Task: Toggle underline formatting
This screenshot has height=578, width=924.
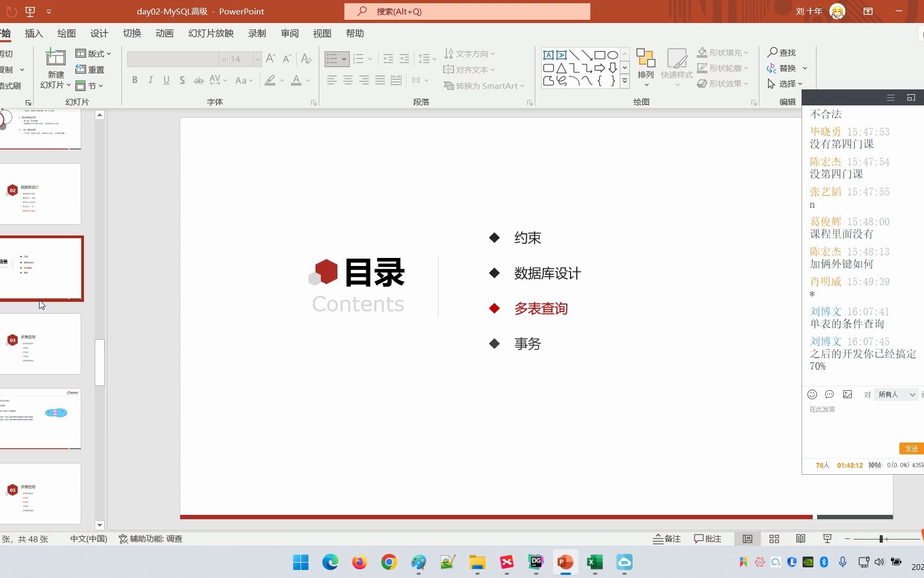Action: 166,80
